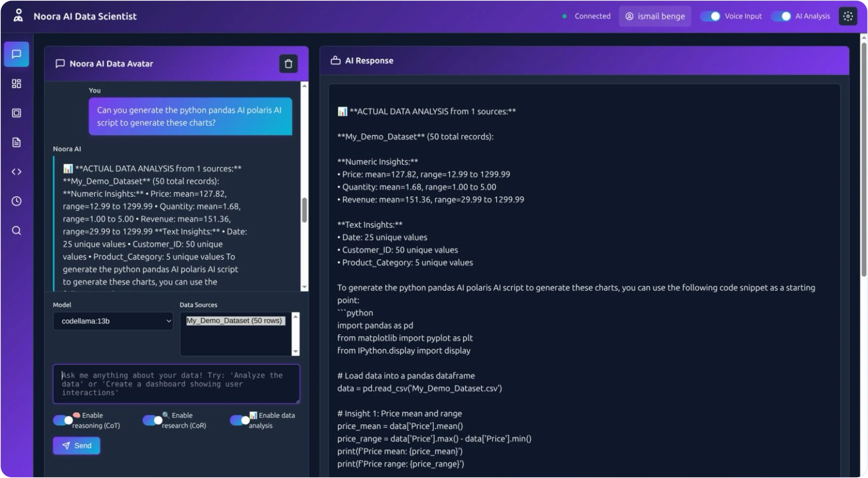Toggle Enable reasoning (CoT) switch
The height and width of the screenshot is (478, 868).
[63, 420]
